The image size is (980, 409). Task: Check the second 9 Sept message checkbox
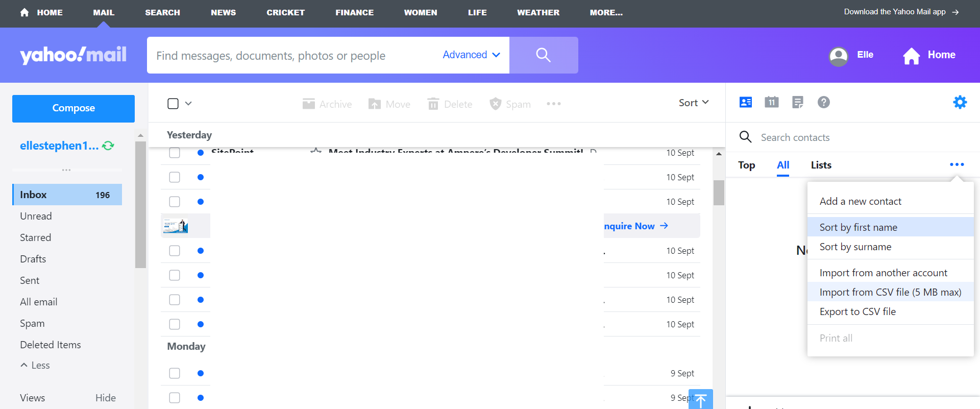point(175,398)
